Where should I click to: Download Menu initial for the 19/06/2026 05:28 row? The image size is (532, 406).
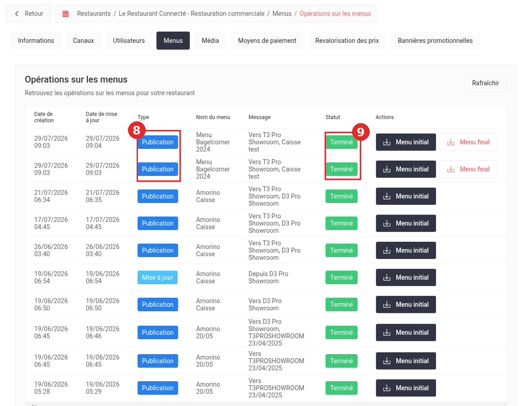[x=406, y=388]
